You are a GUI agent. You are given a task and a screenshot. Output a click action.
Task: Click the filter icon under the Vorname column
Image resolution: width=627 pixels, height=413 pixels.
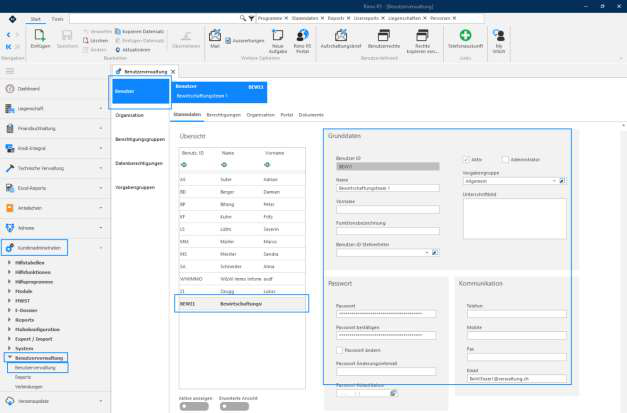pyautogui.click(x=267, y=165)
